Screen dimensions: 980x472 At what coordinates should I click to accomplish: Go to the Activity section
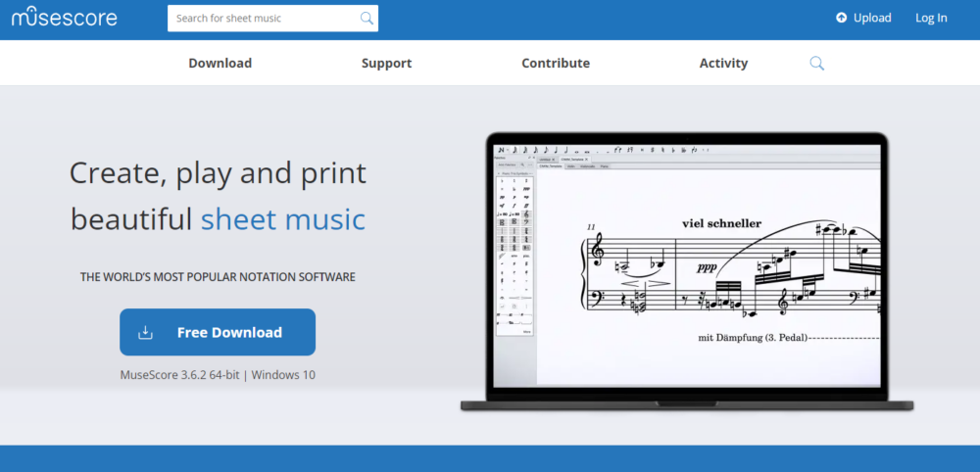tap(723, 63)
